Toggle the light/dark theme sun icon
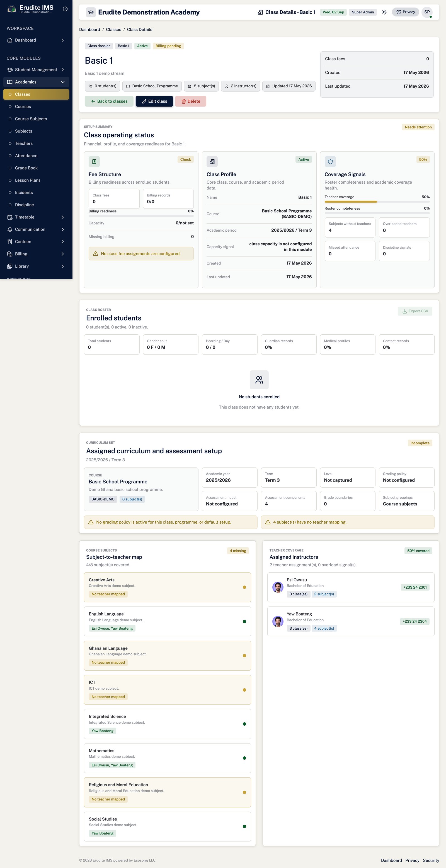This screenshot has height=868, width=446. coord(384,12)
